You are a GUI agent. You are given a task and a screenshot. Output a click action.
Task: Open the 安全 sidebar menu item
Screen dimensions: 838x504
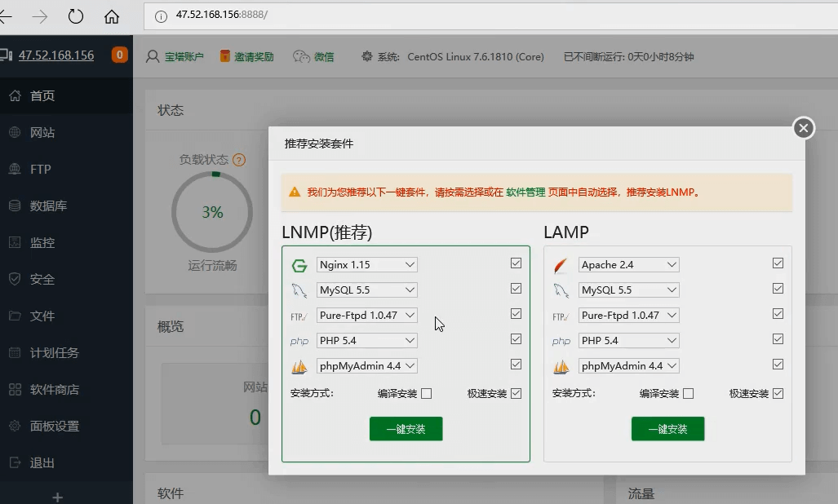click(66, 279)
